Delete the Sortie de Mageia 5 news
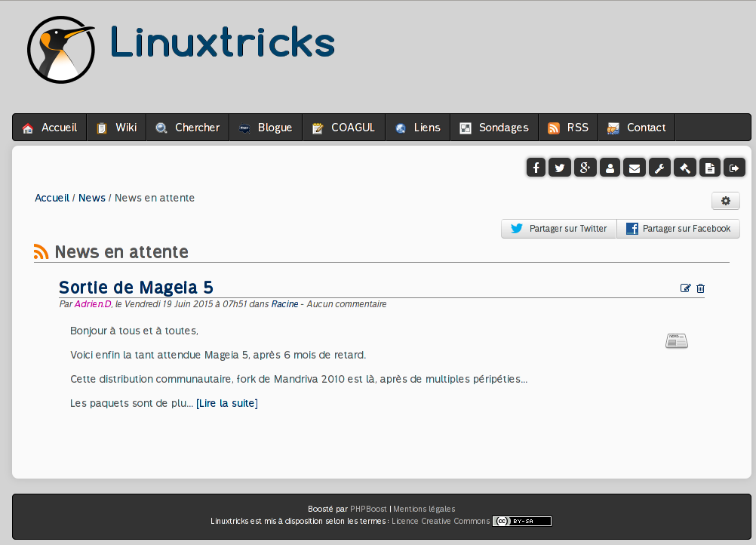This screenshot has width=756, height=545. click(x=701, y=288)
